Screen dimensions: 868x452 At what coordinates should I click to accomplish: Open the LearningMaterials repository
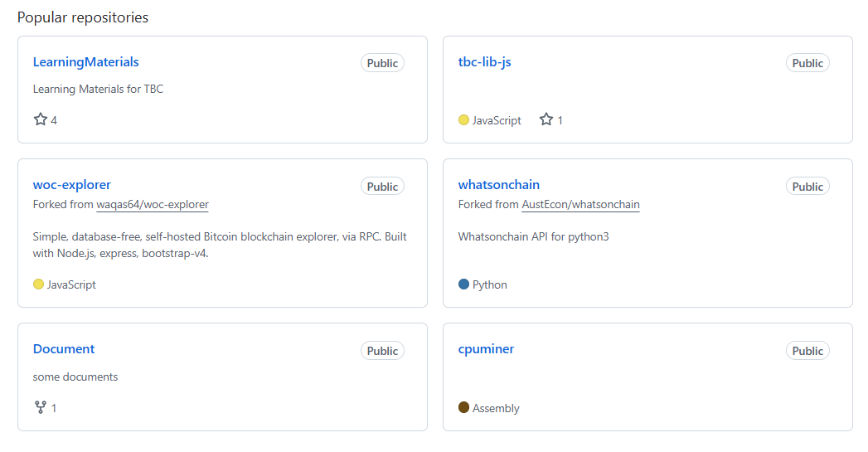(x=85, y=62)
